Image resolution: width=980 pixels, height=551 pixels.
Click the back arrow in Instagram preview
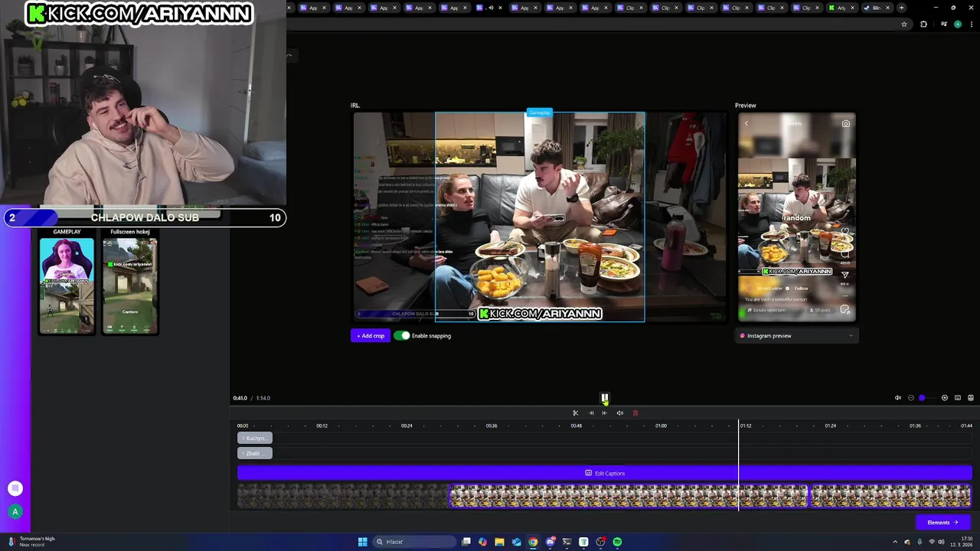coord(746,123)
